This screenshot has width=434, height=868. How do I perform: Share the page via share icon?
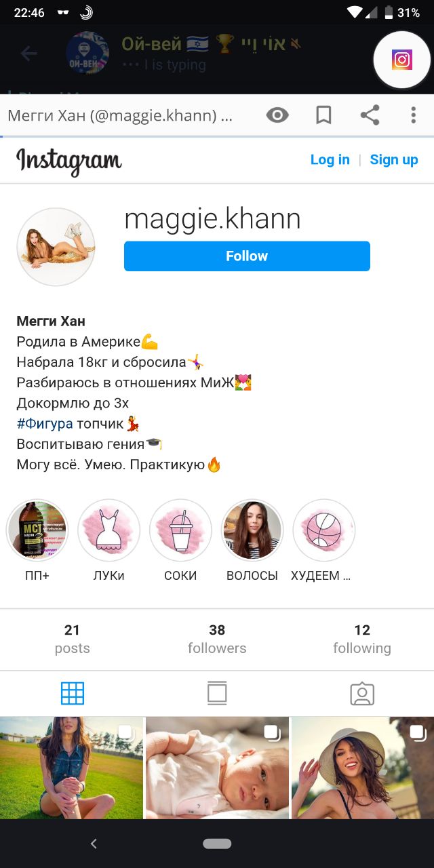[x=370, y=115]
